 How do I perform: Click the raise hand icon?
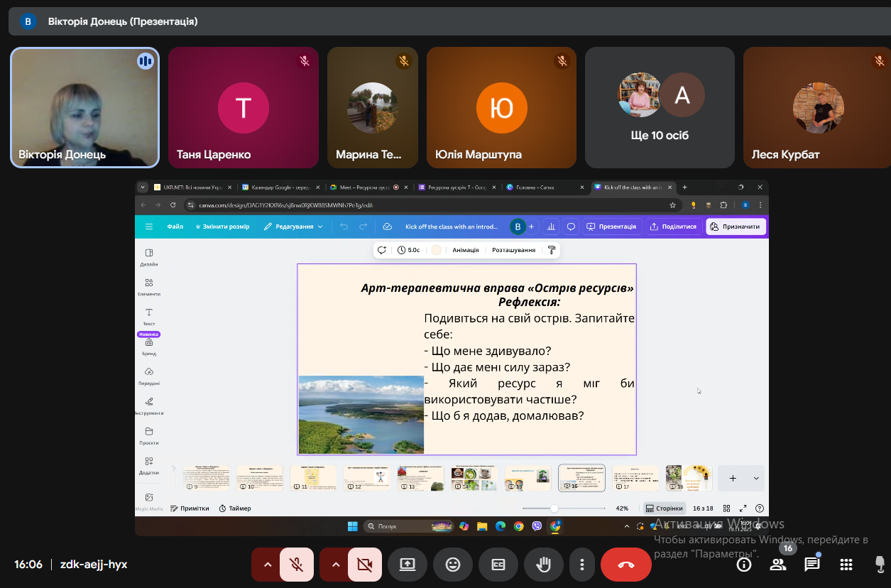(544, 565)
